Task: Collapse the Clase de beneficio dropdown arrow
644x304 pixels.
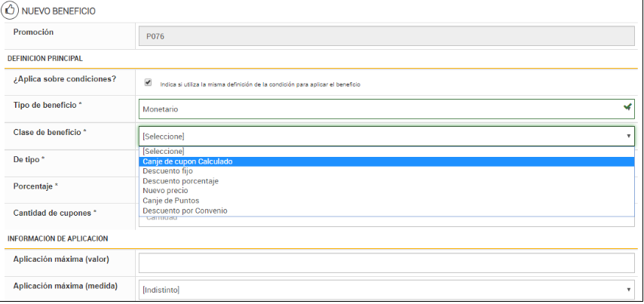Action: point(628,137)
